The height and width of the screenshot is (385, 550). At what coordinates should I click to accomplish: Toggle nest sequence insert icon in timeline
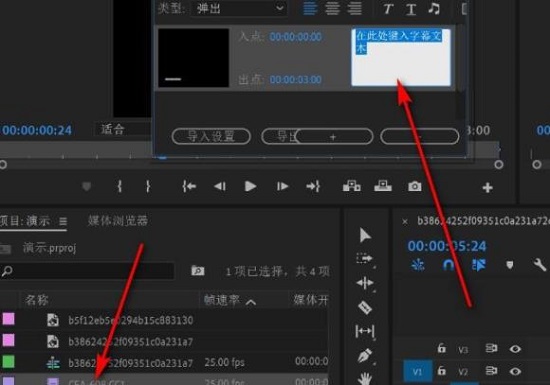coord(418,265)
